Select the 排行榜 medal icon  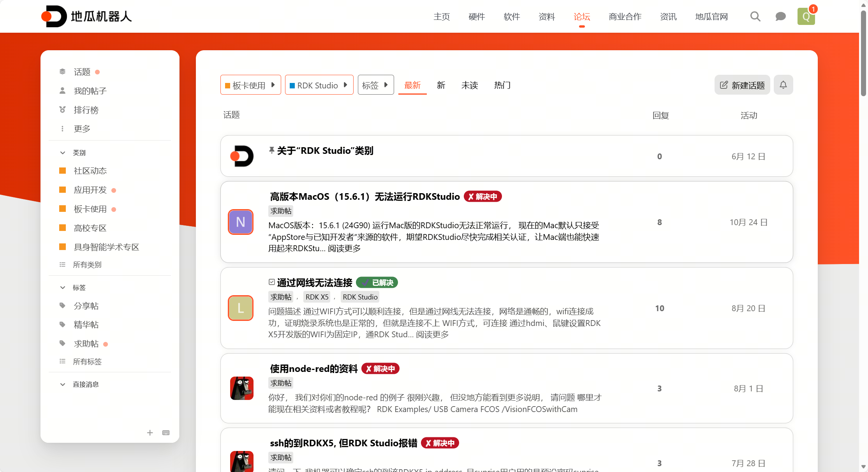(x=62, y=109)
